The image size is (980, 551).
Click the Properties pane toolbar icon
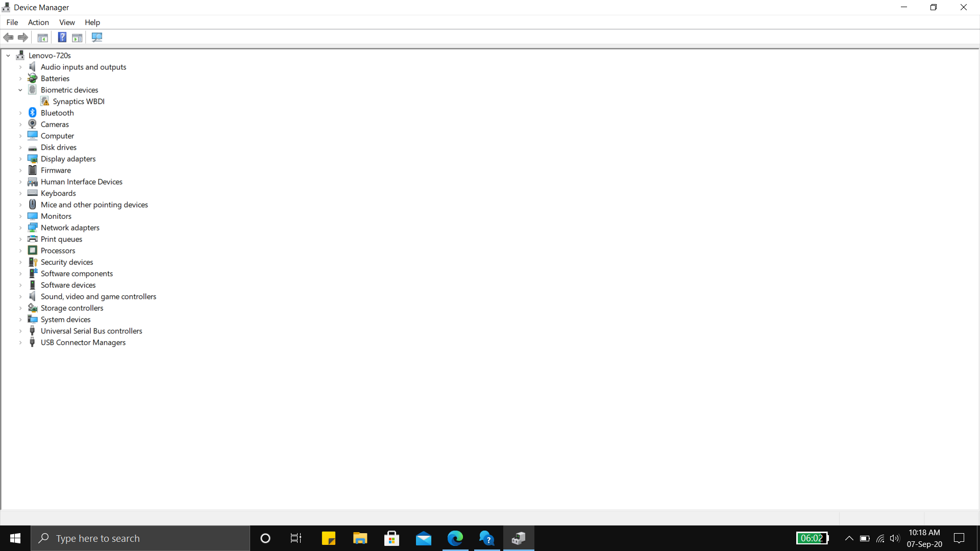(x=77, y=37)
